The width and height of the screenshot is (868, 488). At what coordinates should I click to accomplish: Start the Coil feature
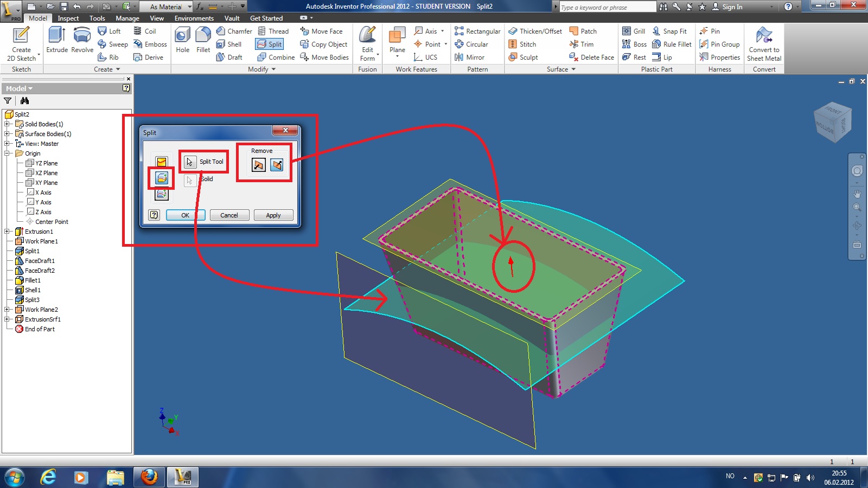pyautogui.click(x=144, y=31)
